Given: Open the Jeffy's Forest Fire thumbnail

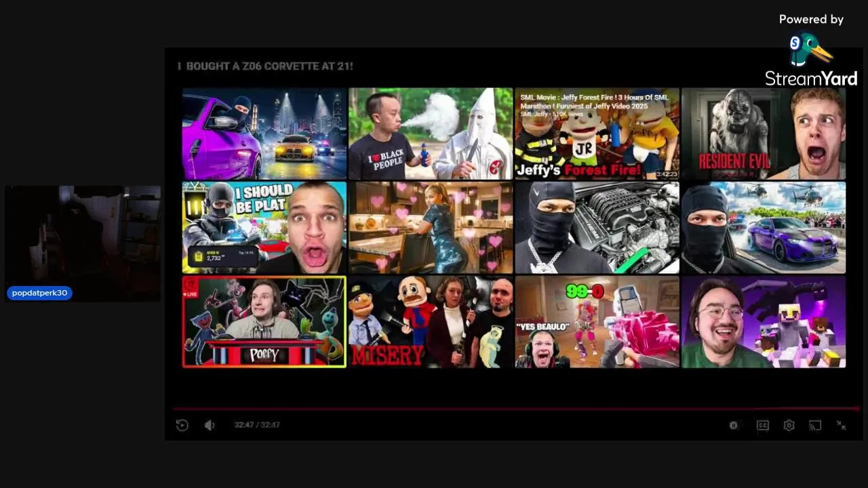Looking at the screenshot, I should (x=597, y=134).
